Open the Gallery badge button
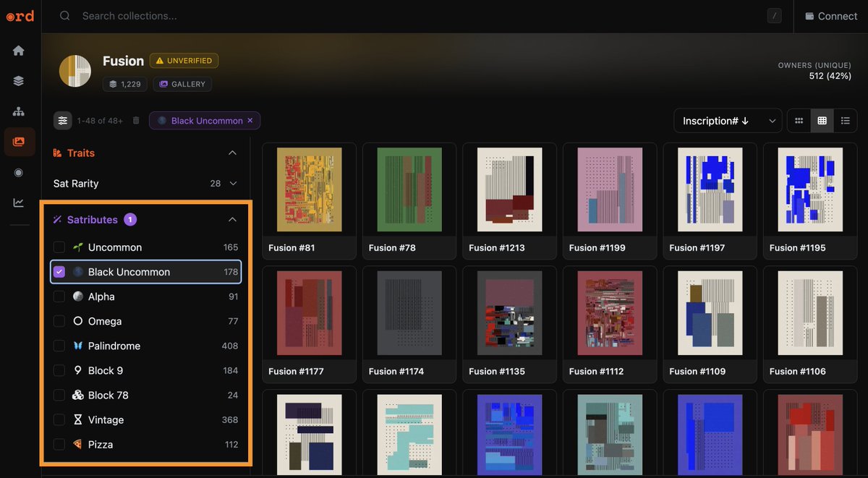 [182, 84]
